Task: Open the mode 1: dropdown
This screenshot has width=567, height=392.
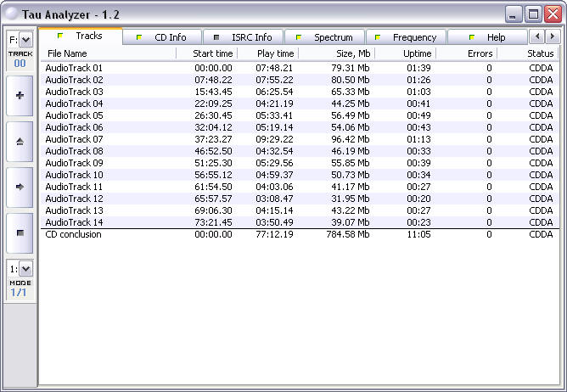Action: tap(25, 269)
